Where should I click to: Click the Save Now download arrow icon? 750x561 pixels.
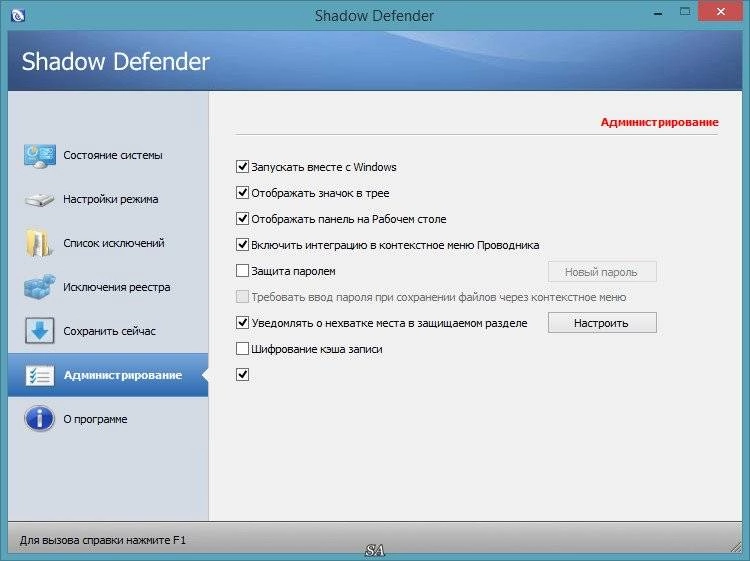coord(39,331)
